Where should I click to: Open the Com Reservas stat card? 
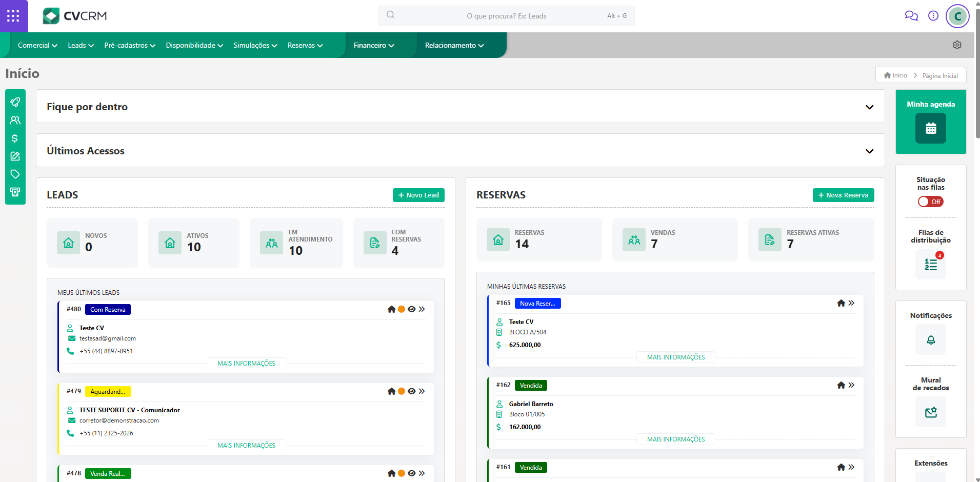pos(399,243)
